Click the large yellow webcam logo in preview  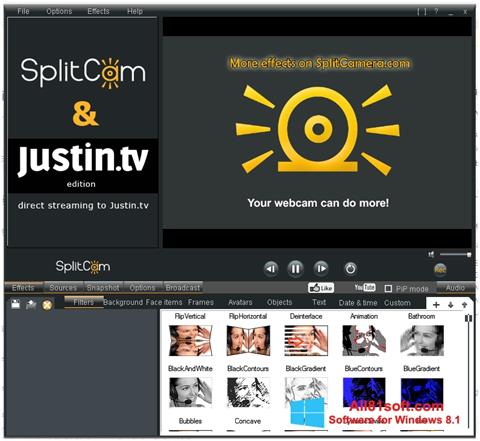pos(318,129)
